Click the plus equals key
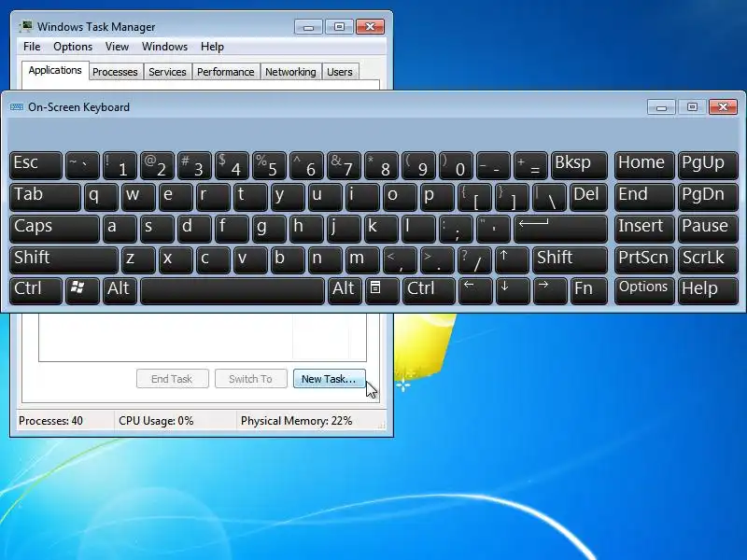The height and width of the screenshot is (560, 747). pyautogui.click(x=530, y=165)
